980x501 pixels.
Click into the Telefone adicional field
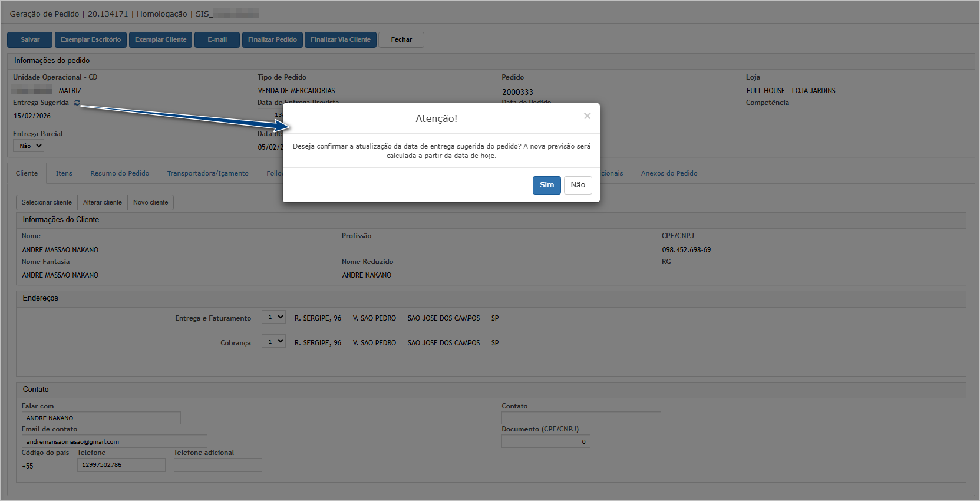217,465
